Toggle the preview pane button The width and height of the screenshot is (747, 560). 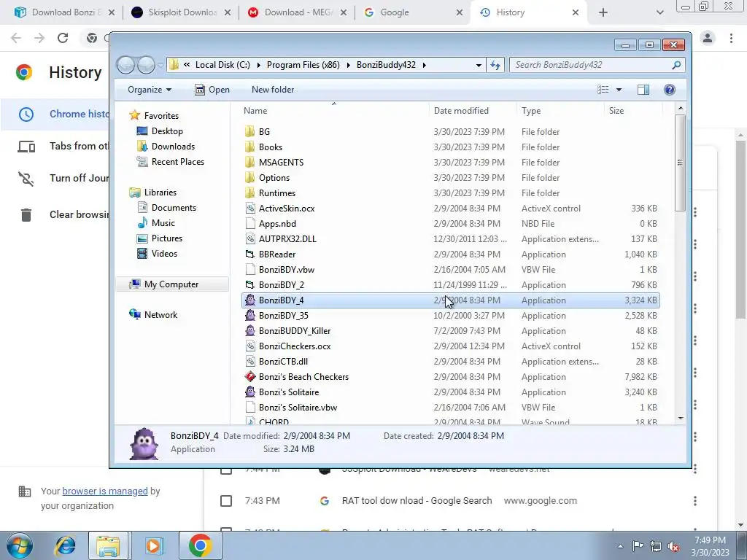(643, 90)
